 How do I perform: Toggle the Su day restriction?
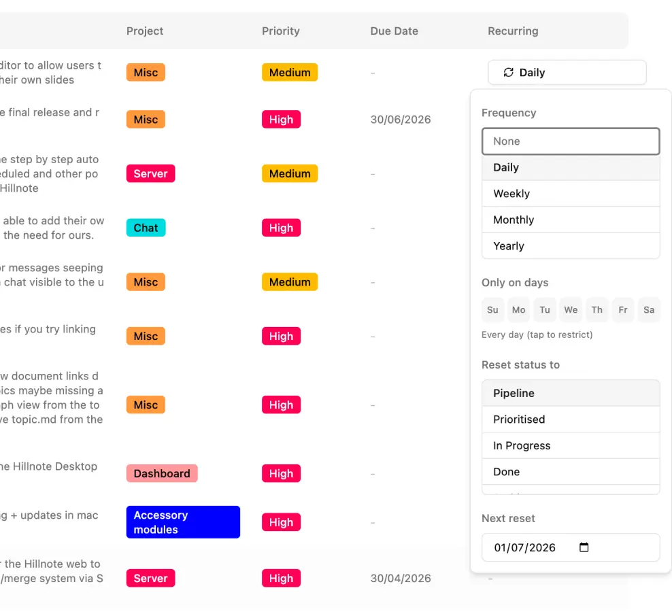click(x=492, y=310)
